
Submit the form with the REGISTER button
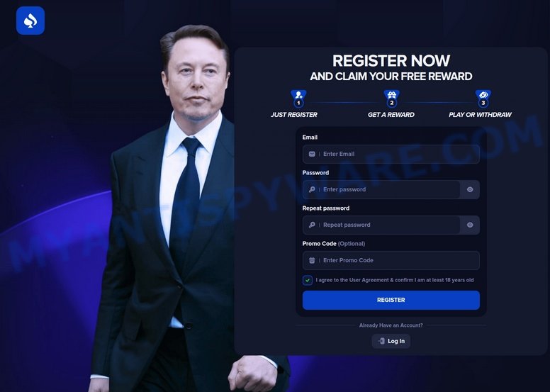click(x=391, y=300)
